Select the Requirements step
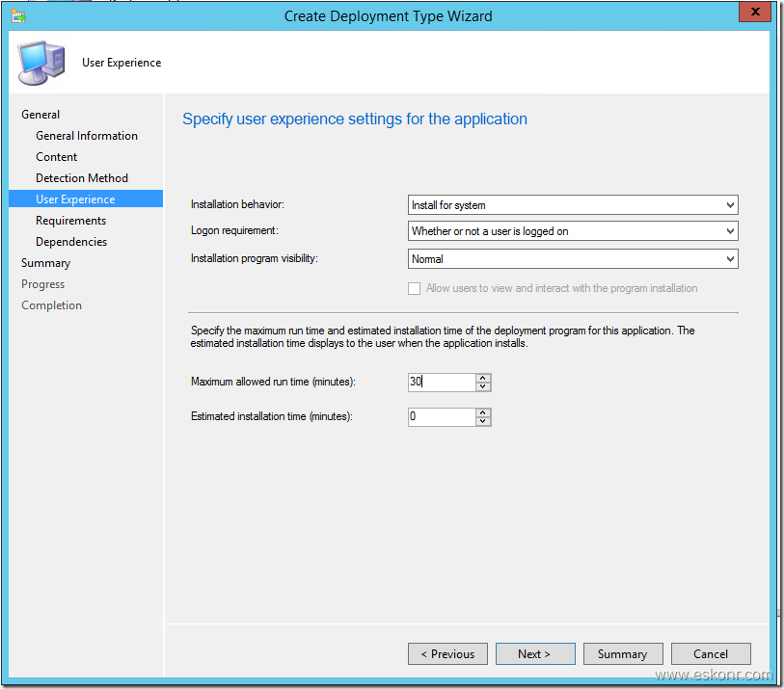 pos(71,220)
